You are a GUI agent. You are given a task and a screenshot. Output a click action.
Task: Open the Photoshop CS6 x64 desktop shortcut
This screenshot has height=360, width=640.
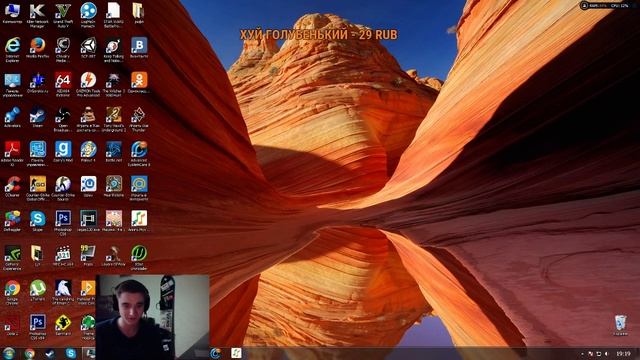point(38,327)
